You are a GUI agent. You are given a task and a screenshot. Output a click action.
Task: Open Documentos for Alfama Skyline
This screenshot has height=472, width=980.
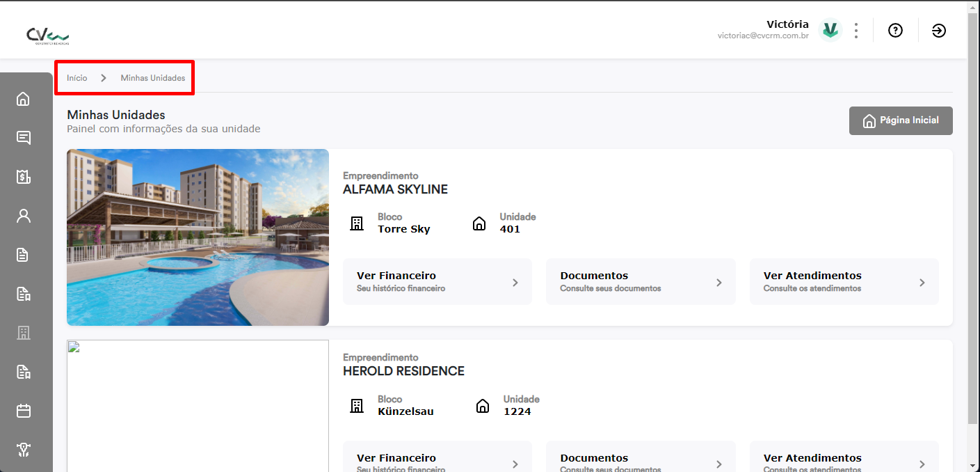coord(641,282)
